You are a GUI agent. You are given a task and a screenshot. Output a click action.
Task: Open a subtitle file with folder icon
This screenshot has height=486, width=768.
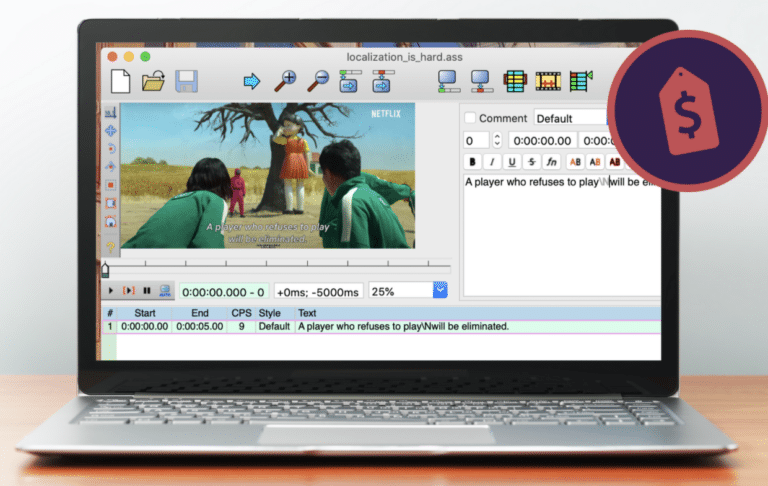pyautogui.click(x=153, y=81)
